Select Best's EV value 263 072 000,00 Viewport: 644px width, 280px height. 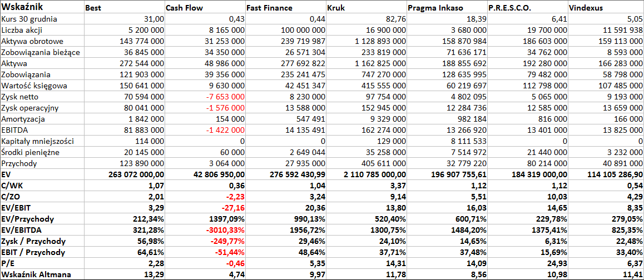(x=125, y=174)
